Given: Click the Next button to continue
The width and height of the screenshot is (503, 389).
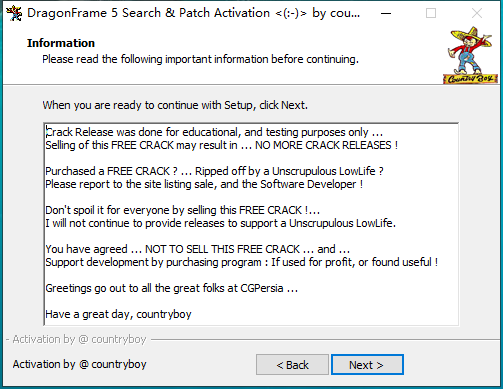Looking at the screenshot, I should coord(367,365).
